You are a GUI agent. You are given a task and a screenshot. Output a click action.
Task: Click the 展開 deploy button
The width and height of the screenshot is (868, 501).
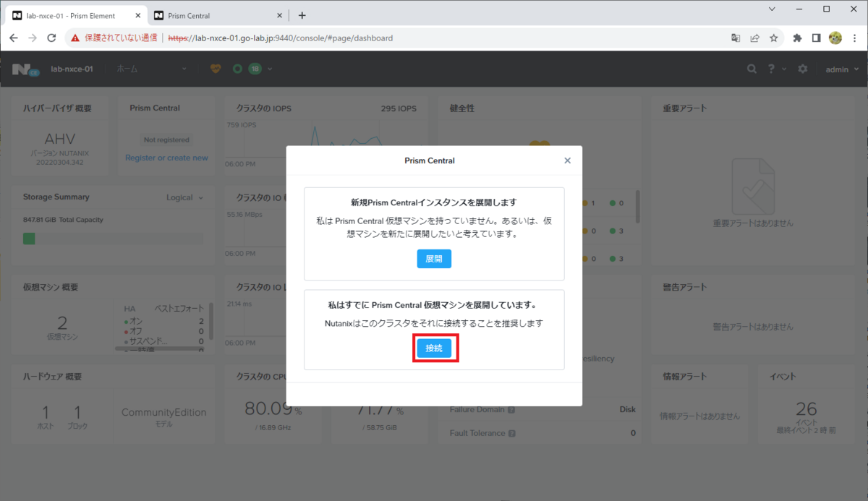pyautogui.click(x=434, y=259)
